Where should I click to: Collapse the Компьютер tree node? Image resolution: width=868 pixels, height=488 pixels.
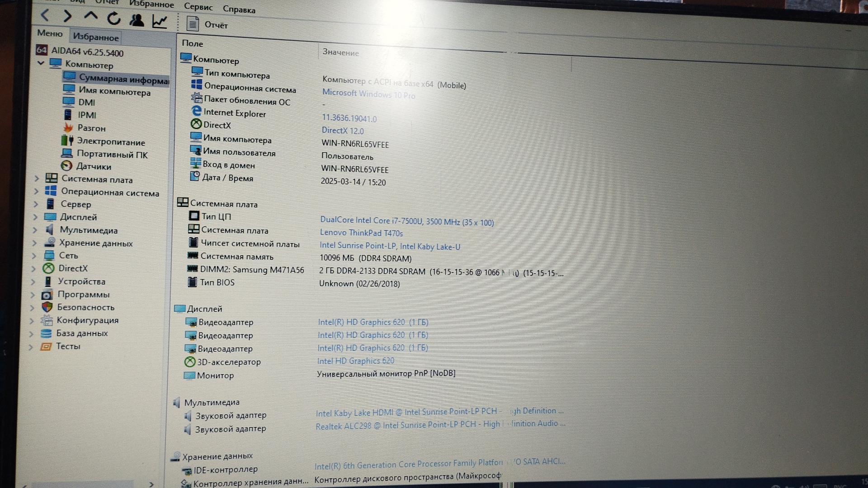(x=41, y=63)
